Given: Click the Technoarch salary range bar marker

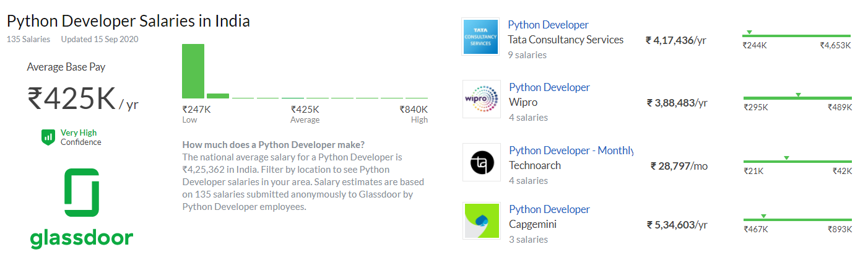Looking at the screenshot, I should 786,157.
